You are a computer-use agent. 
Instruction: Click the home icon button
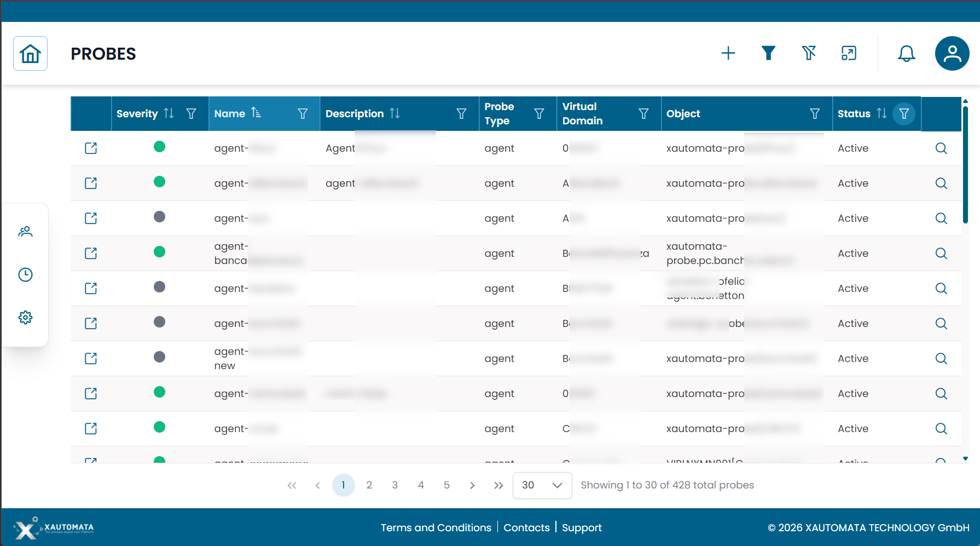coord(30,54)
